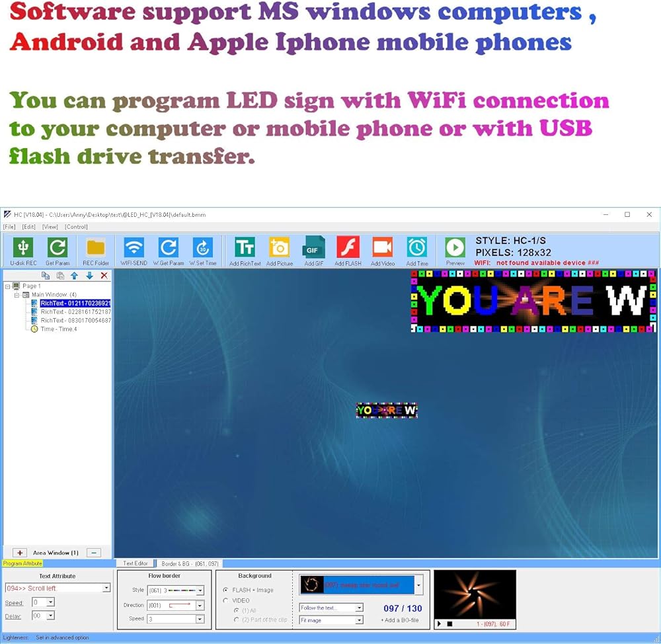Open the Scroll left text attribute dropdown
This screenshot has width=661, height=644.
click(x=106, y=588)
